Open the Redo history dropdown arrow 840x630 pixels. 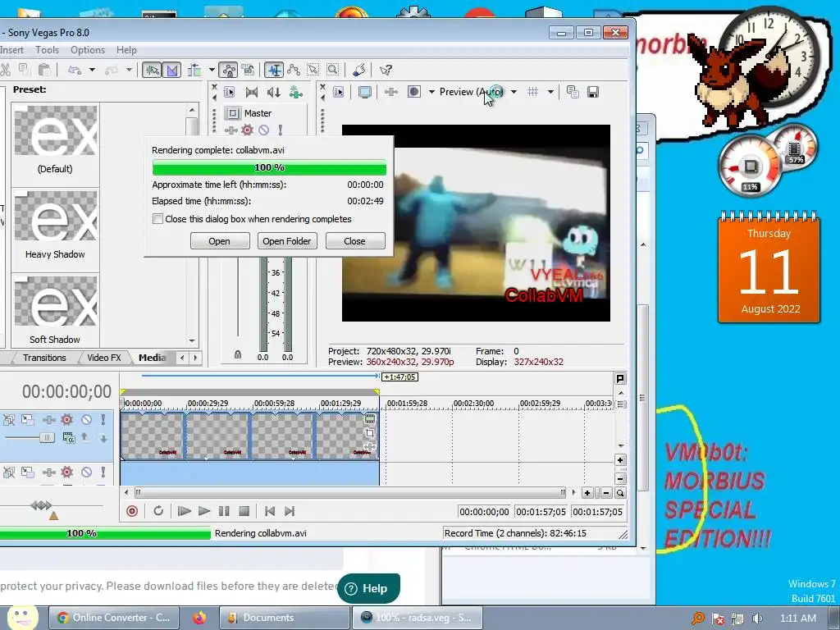(129, 70)
